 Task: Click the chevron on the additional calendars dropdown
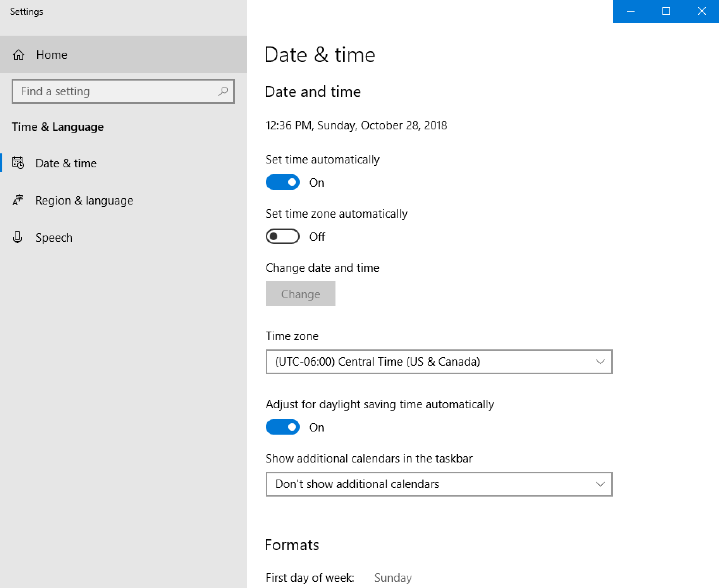600,484
